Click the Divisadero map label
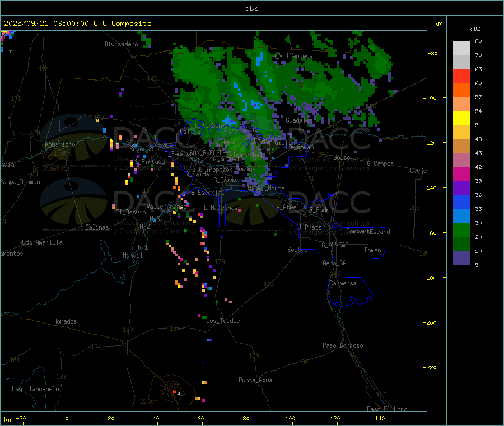This screenshot has height=426, width=504. coord(121,44)
